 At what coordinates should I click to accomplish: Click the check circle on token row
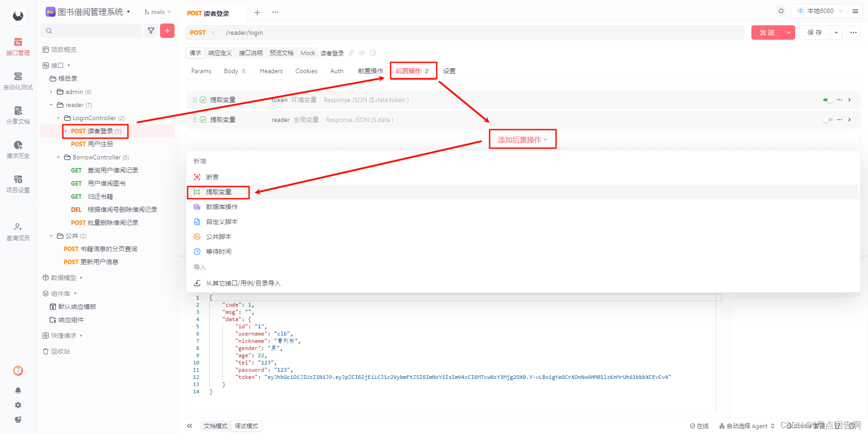pyautogui.click(x=203, y=100)
